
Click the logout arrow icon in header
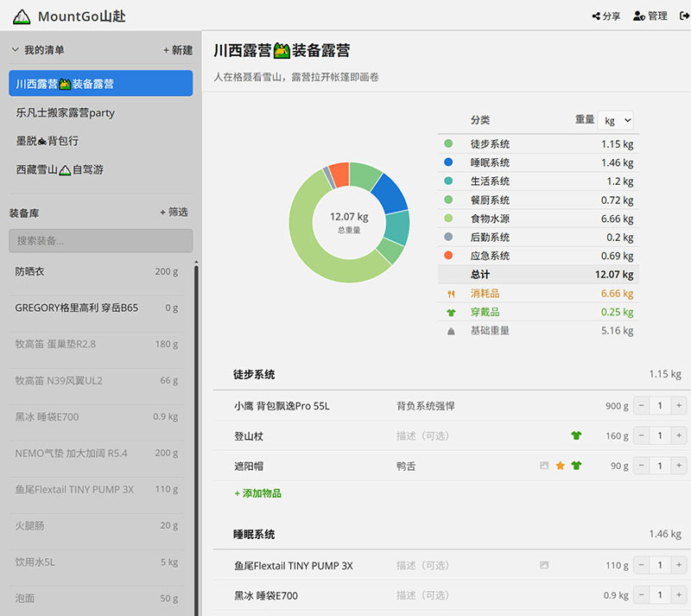point(681,16)
